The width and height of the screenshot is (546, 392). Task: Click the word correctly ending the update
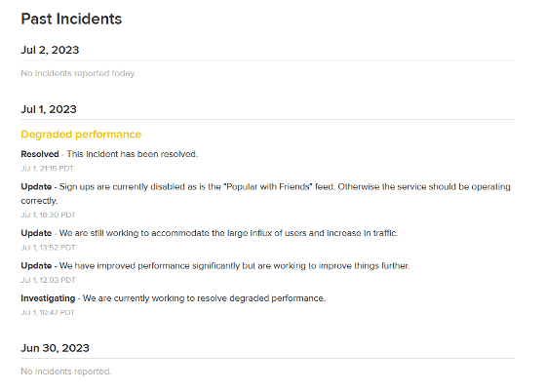pyautogui.click(x=39, y=201)
